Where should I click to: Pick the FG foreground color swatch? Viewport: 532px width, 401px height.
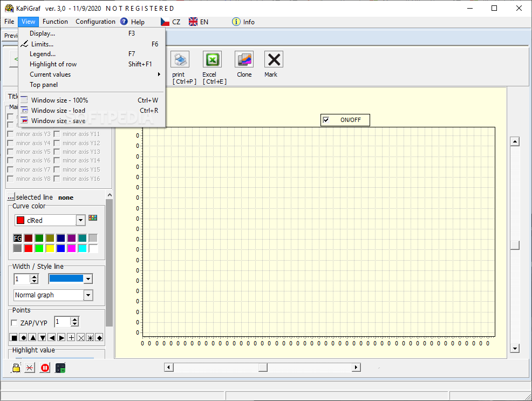[x=18, y=238]
